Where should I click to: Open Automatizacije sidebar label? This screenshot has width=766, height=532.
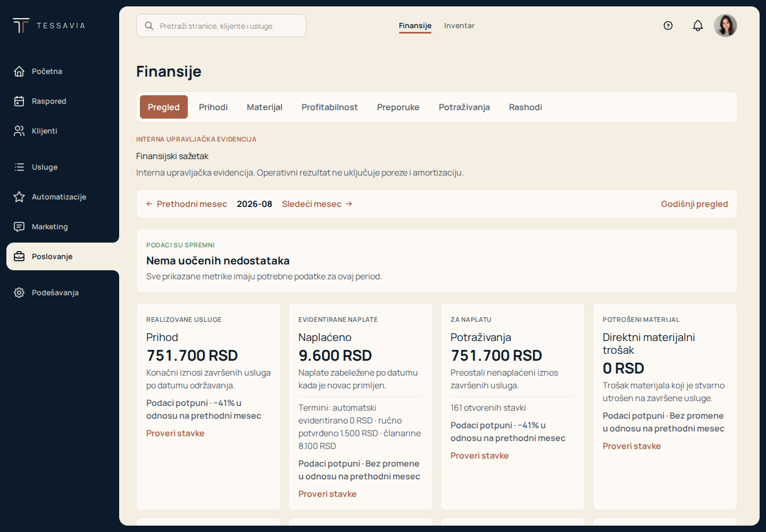pyautogui.click(x=59, y=197)
